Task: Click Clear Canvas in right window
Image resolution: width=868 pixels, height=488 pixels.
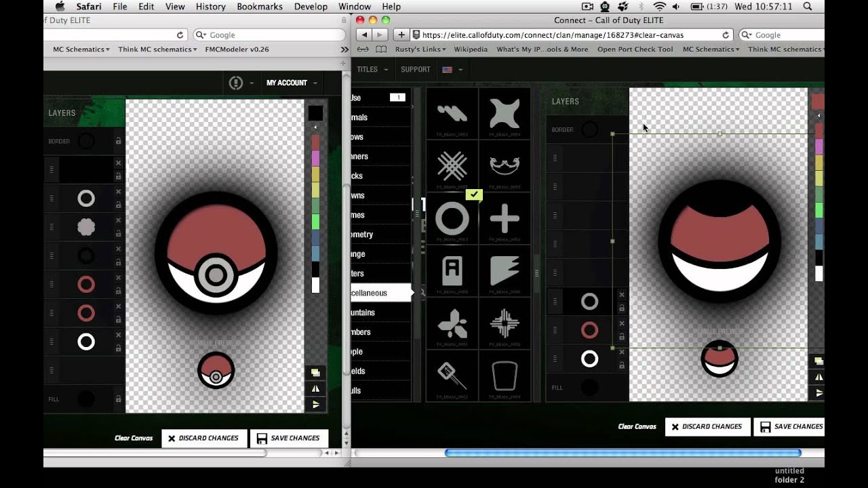Action: pyautogui.click(x=637, y=427)
